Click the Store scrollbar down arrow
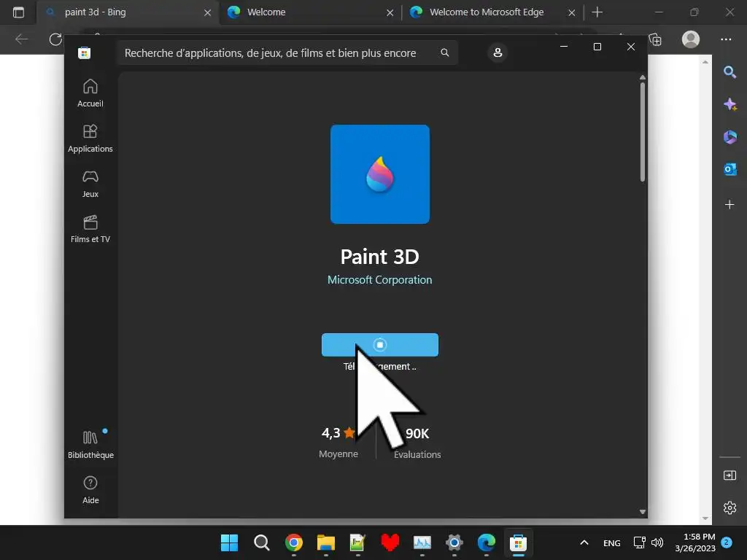The height and width of the screenshot is (560, 747). (642, 512)
